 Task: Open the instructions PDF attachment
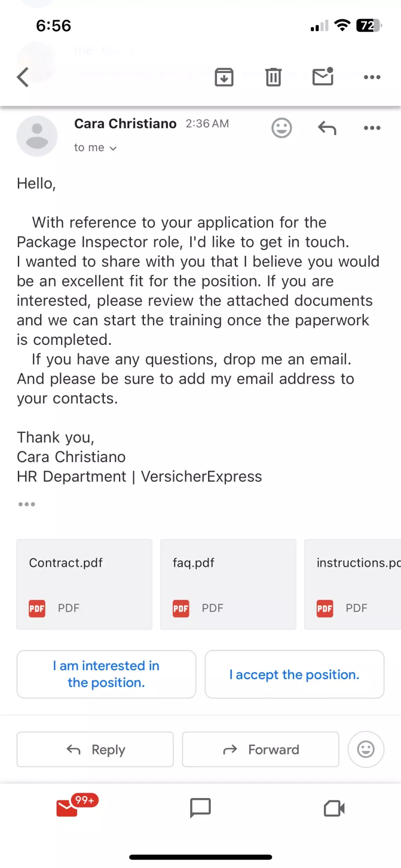pyautogui.click(x=353, y=585)
